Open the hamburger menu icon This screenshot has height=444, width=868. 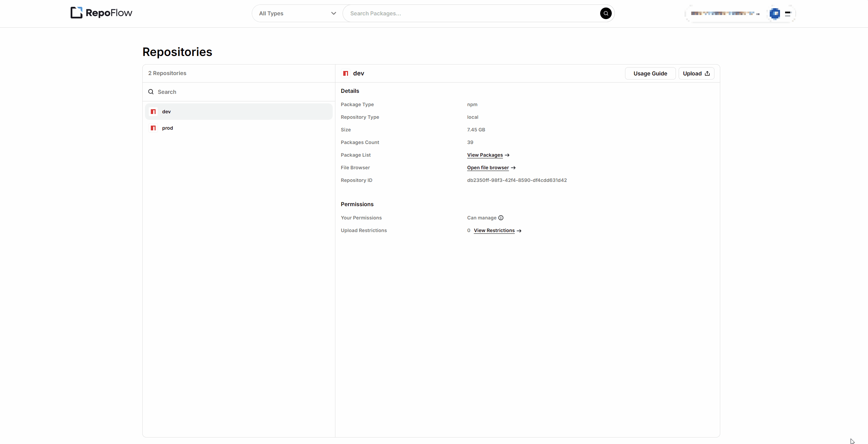pyautogui.click(x=788, y=14)
